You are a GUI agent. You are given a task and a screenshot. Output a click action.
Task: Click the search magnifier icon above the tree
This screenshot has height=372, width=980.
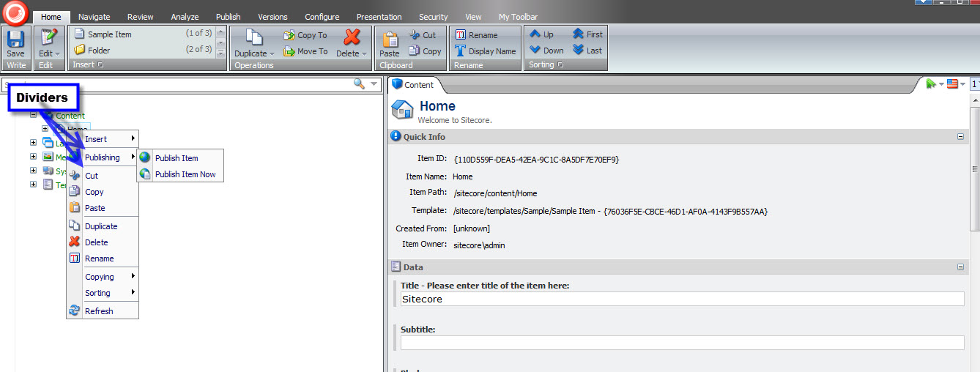tap(359, 84)
